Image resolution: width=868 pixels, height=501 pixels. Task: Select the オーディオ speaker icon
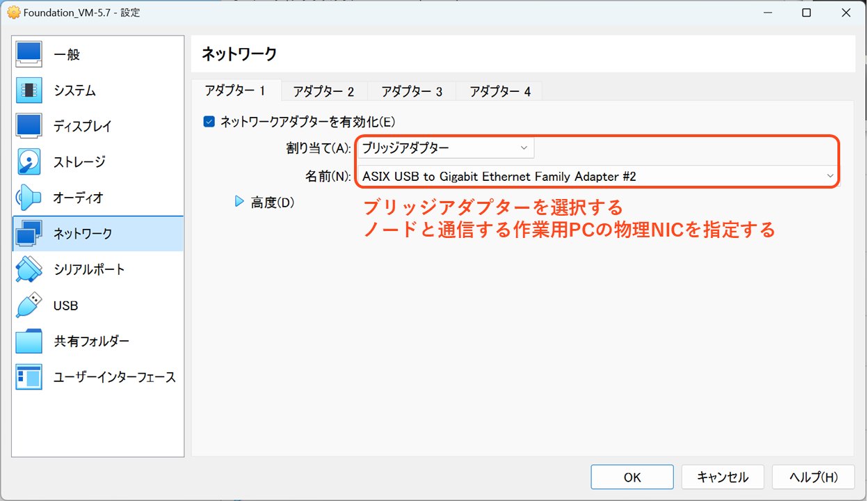[29, 198]
